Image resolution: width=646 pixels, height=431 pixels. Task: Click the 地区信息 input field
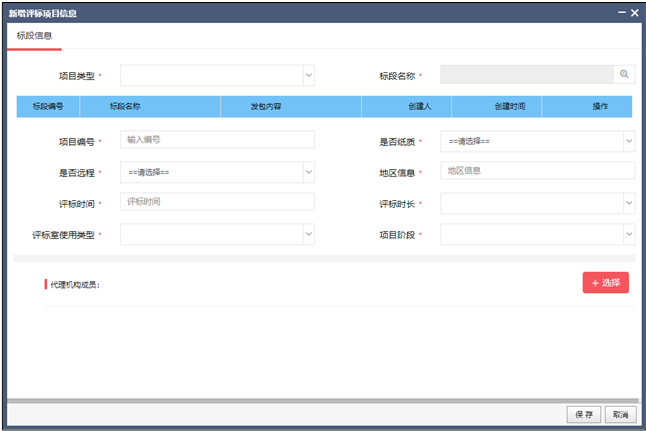click(537, 171)
